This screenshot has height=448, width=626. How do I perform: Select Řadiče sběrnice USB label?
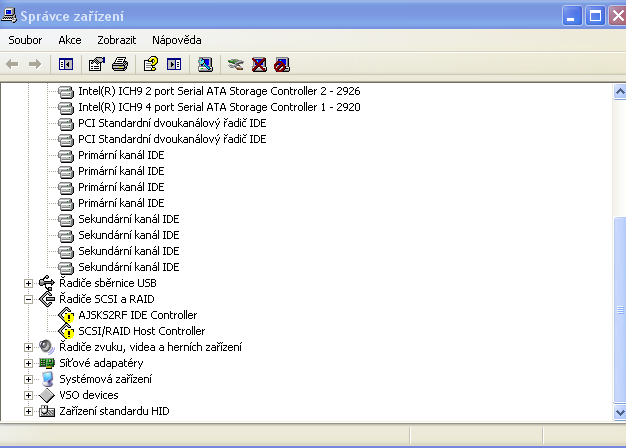click(x=108, y=283)
